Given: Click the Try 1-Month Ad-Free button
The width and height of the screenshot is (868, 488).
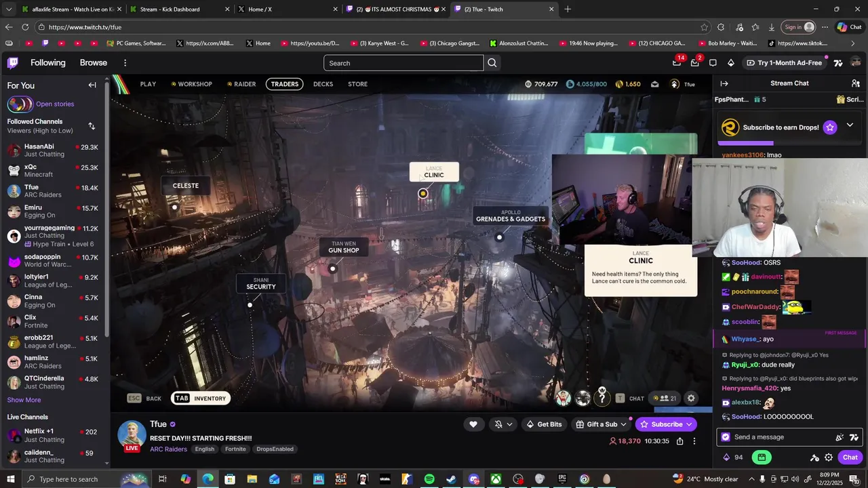Looking at the screenshot, I should pyautogui.click(x=784, y=63).
